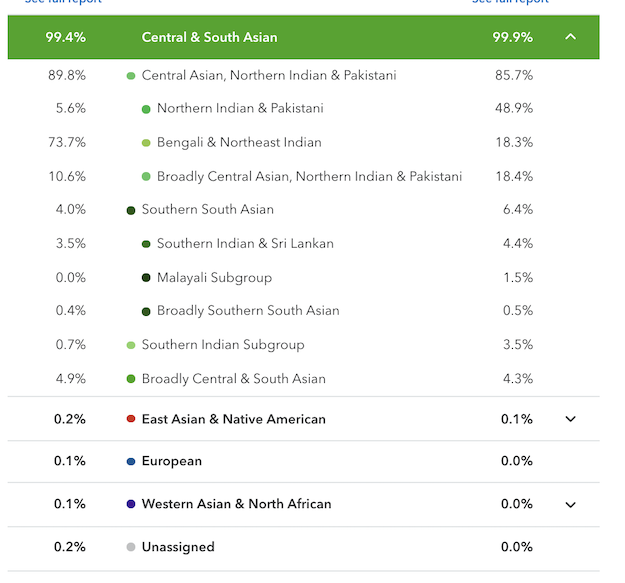Viewport: 625px width, 583px height.
Task: Click the dark green dot beside Malayali Subgroup
Action: point(146,277)
